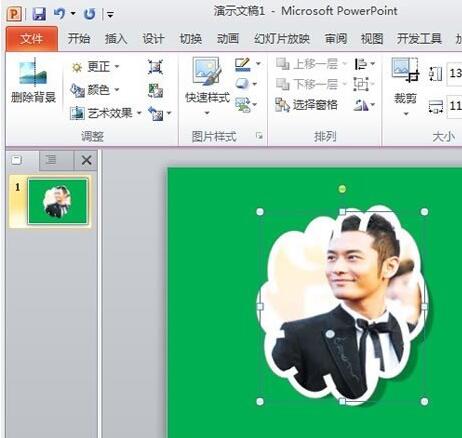462x438 pixels.
Task: Expand the Crop (裁剪) dropdown arrow
Action: click(x=406, y=114)
